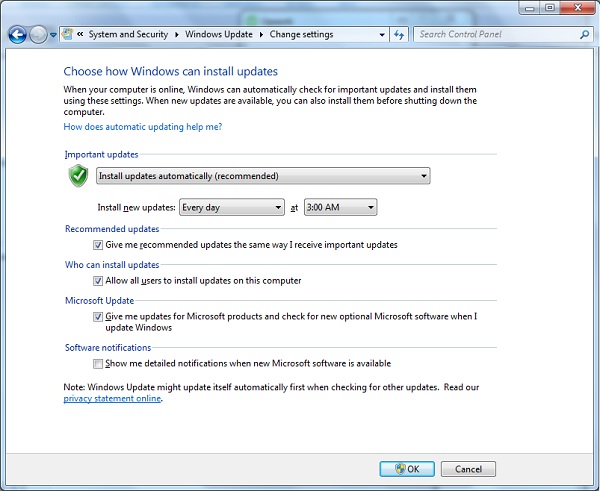Uncheck 'Give me updates for Microsoft products'
Viewport: 600px width, 491px height.
point(98,316)
